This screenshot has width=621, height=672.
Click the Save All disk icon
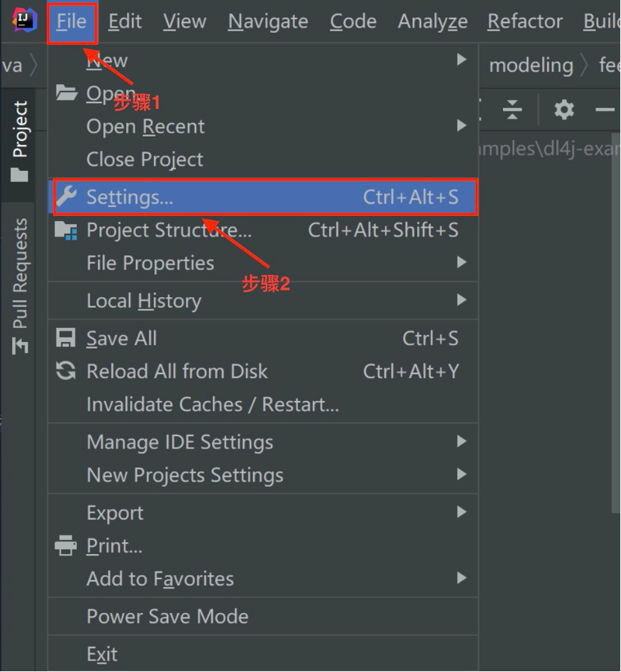pos(66,338)
